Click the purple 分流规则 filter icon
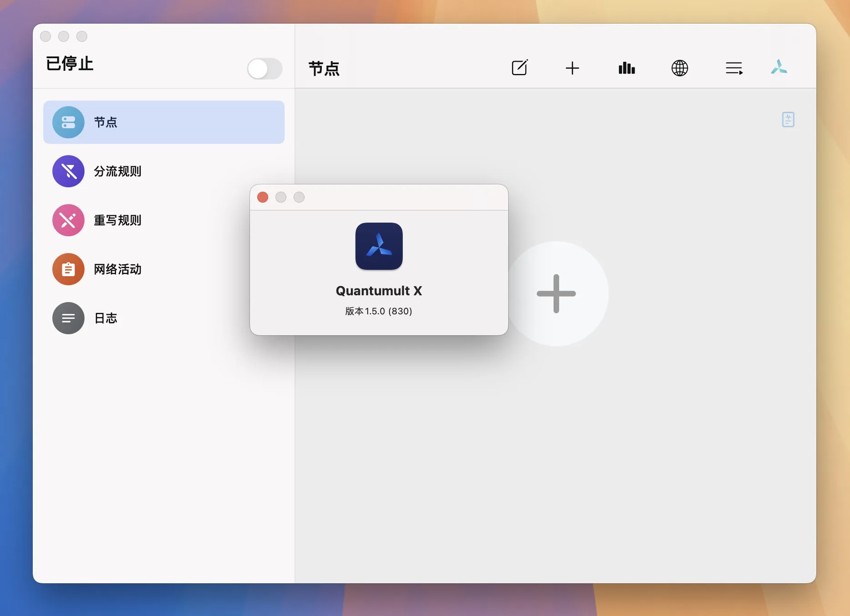The width and height of the screenshot is (850, 616). click(68, 171)
